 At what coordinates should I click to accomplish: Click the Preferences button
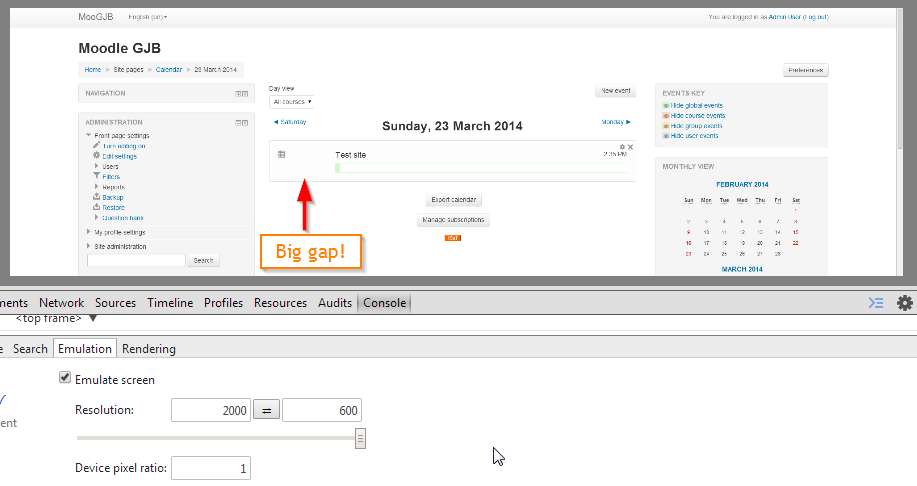(x=805, y=70)
